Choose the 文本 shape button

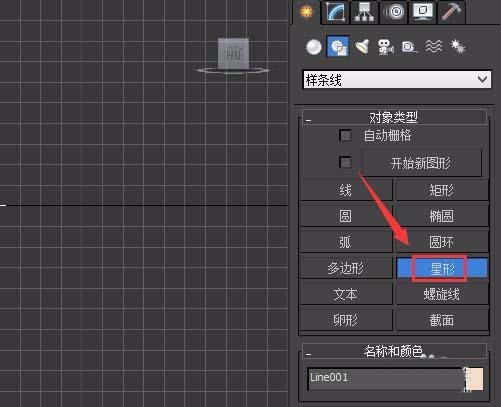346,294
